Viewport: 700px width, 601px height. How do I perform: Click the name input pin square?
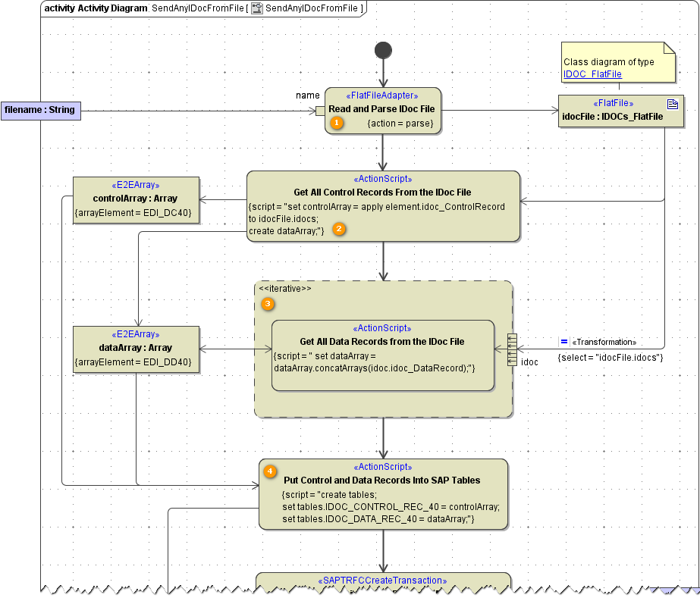click(320, 111)
